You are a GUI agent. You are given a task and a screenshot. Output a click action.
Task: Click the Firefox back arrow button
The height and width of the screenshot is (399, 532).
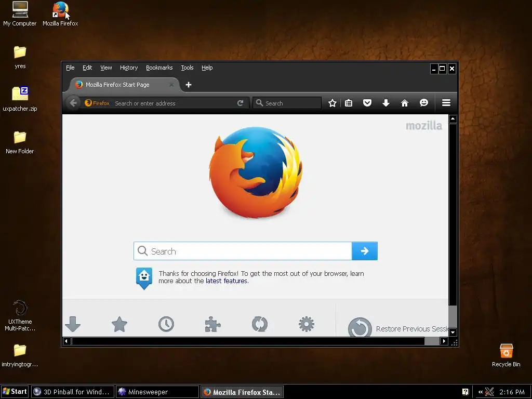tap(73, 103)
